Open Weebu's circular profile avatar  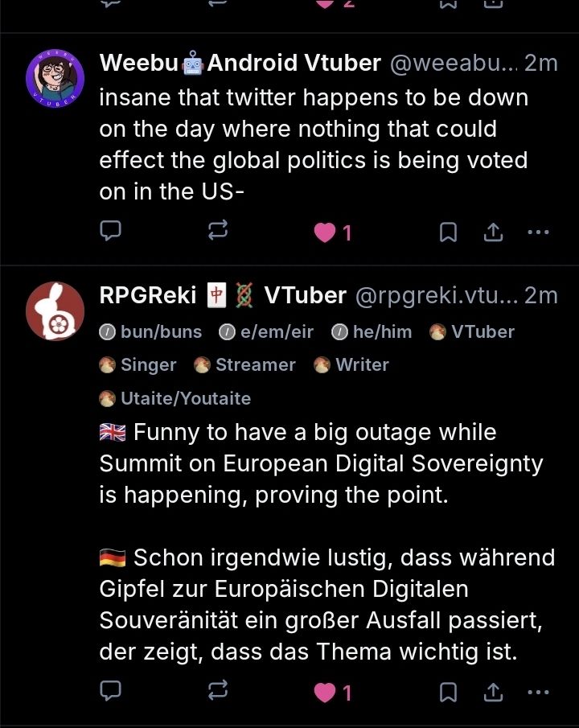click(55, 78)
